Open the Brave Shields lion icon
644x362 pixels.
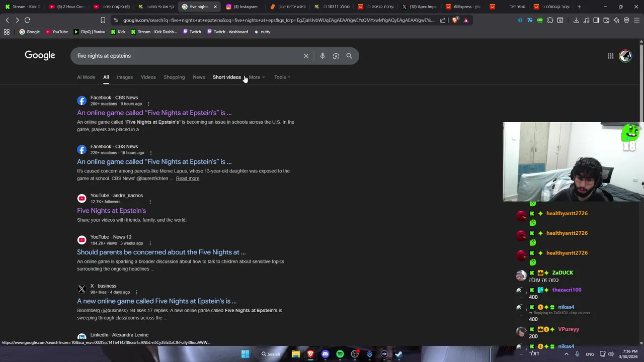point(455,20)
